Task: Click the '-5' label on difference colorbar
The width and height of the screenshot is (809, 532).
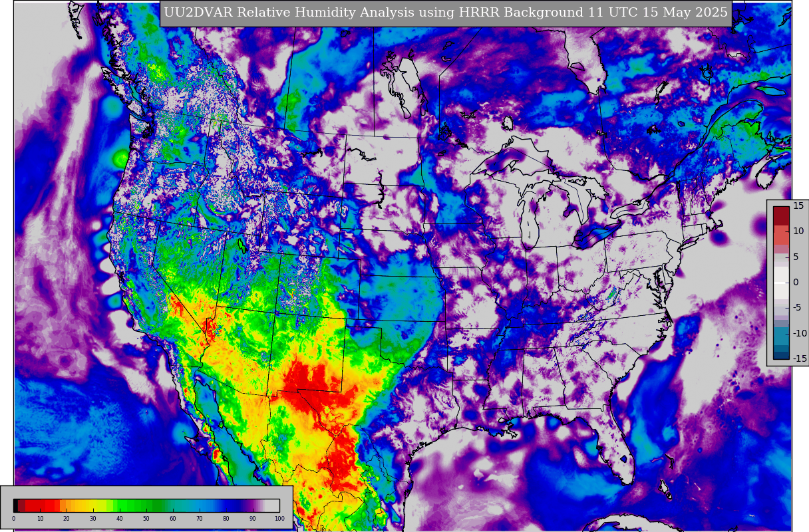Action: pyautogui.click(x=797, y=307)
